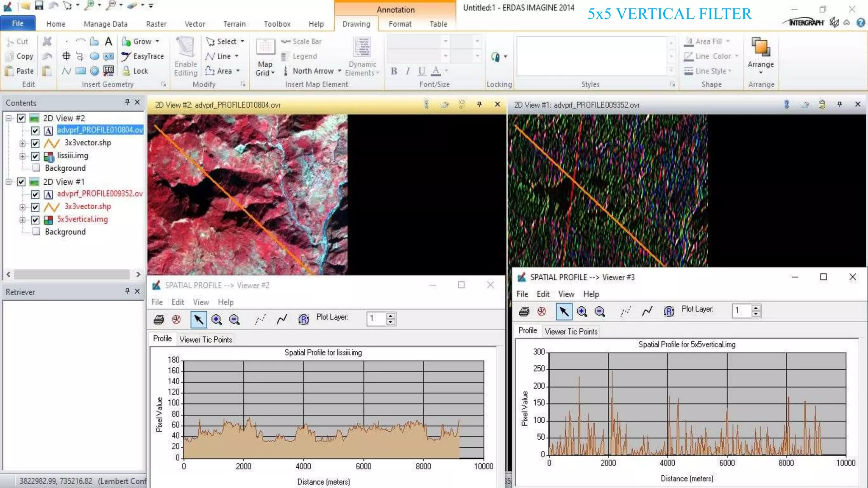Click the Map Grid icon in ribbon
Screen dimensions: 868x488
point(265,47)
